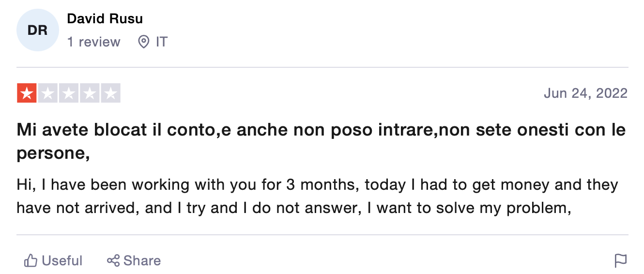Click the fifth rating star
644x274 pixels.
(x=110, y=93)
